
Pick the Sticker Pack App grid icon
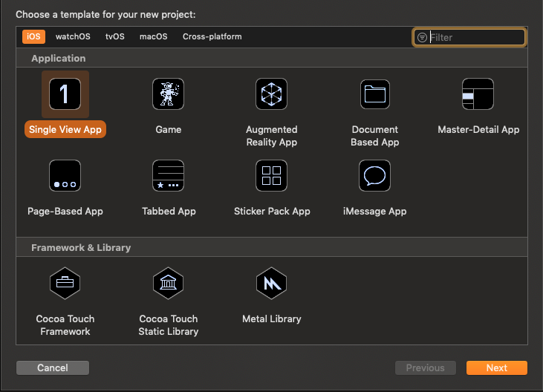click(x=272, y=176)
